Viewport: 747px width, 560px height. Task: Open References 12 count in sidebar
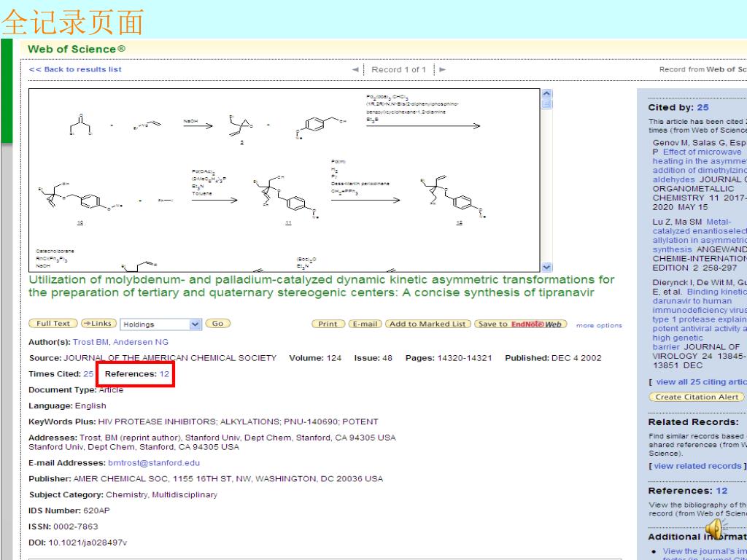point(721,491)
